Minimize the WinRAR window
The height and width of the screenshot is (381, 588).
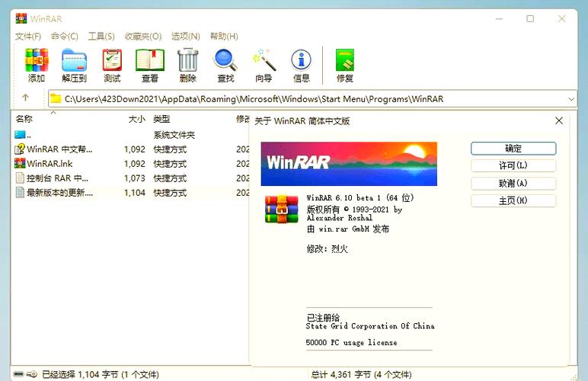pos(499,18)
